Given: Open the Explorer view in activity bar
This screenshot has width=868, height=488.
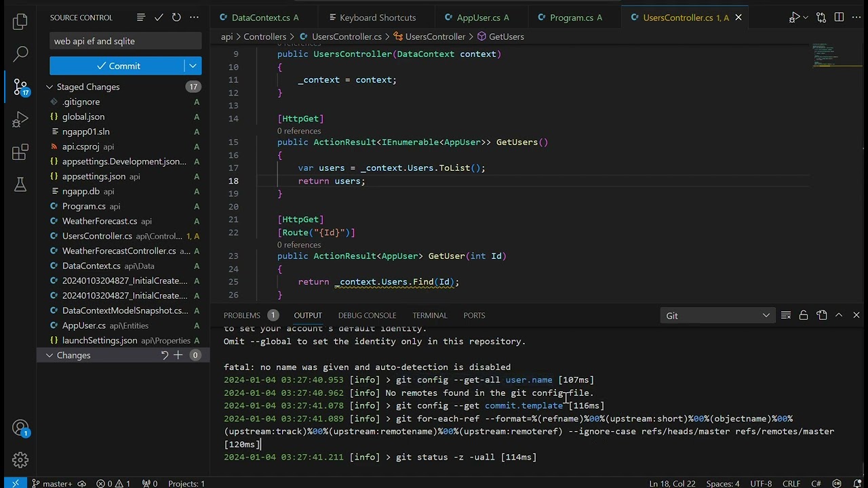Looking at the screenshot, I should click(20, 22).
